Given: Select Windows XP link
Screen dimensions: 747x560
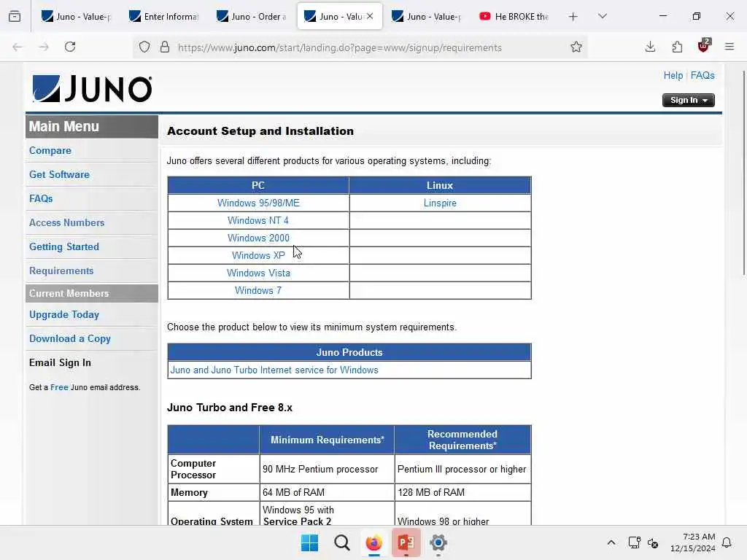Looking at the screenshot, I should (x=258, y=255).
